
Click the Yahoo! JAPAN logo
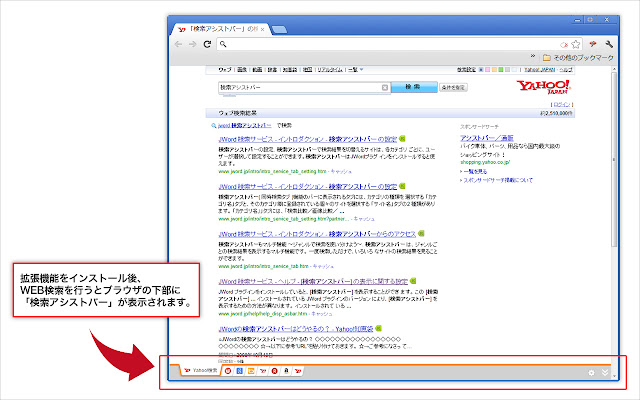pos(543,87)
